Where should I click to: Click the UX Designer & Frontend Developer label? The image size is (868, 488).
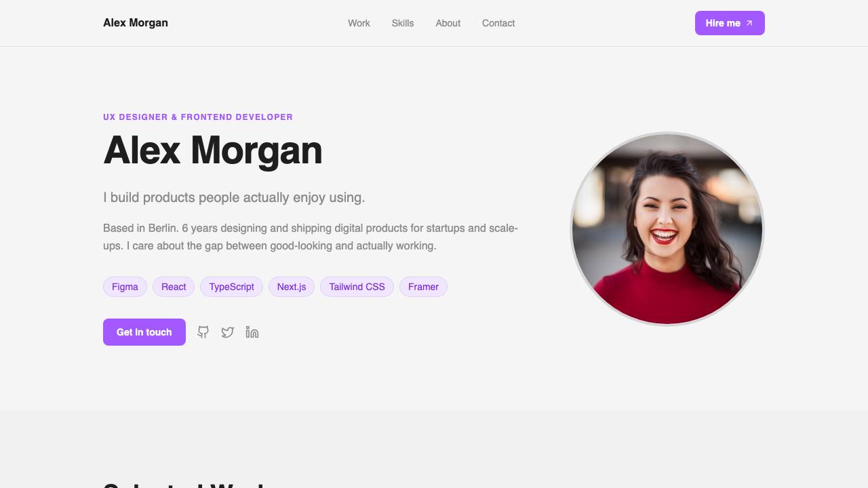198,117
